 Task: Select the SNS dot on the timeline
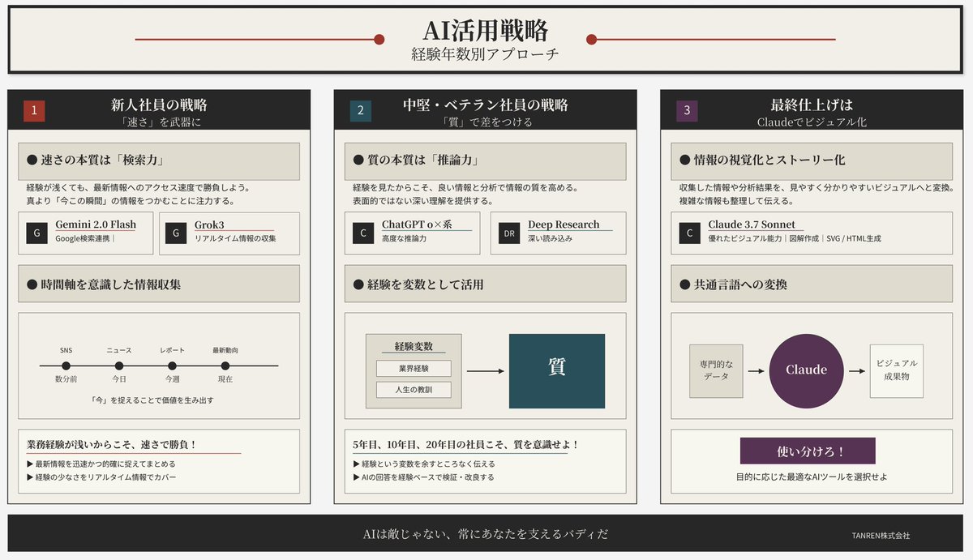(x=66, y=365)
